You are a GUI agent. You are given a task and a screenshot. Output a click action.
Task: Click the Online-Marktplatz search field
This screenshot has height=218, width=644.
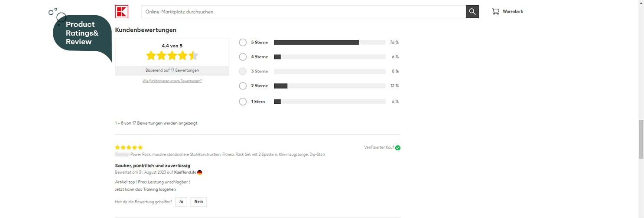(x=303, y=12)
